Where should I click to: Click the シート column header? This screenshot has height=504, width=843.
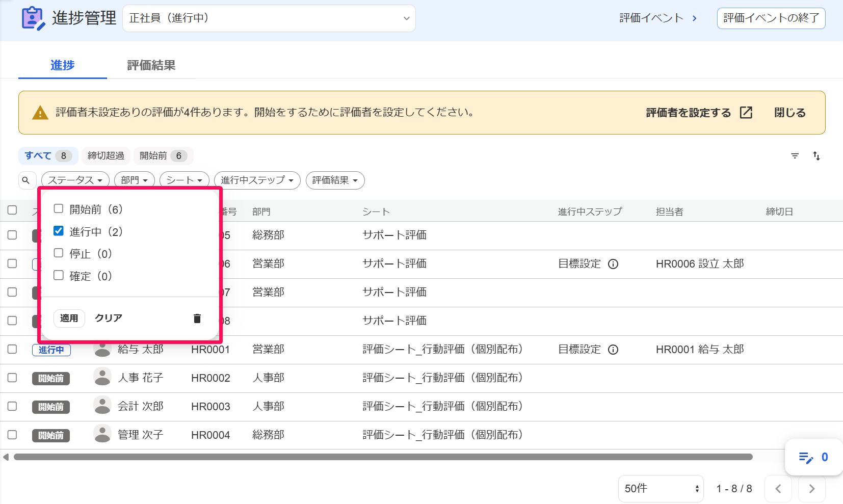pos(376,212)
